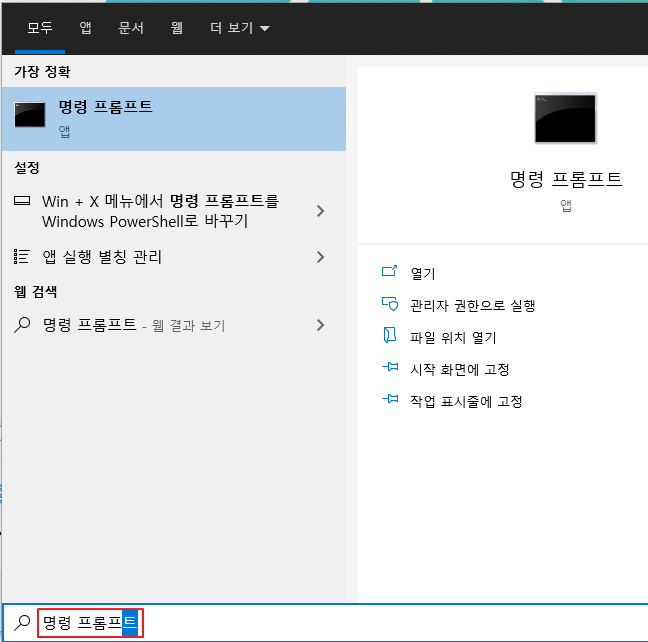Viewport: 648px width, 642px height.
Task: Choose 시작 화면에 고정
Action: tap(460, 370)
